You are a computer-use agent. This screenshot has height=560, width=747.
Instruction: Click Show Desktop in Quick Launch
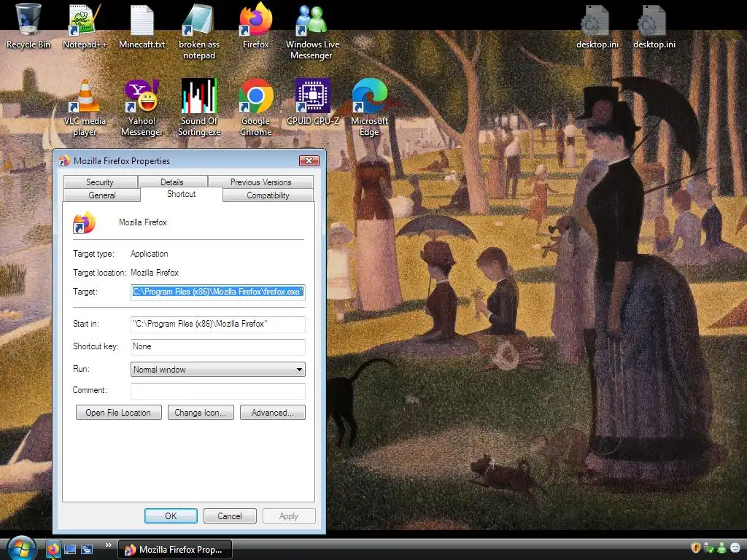coord(70,550)
